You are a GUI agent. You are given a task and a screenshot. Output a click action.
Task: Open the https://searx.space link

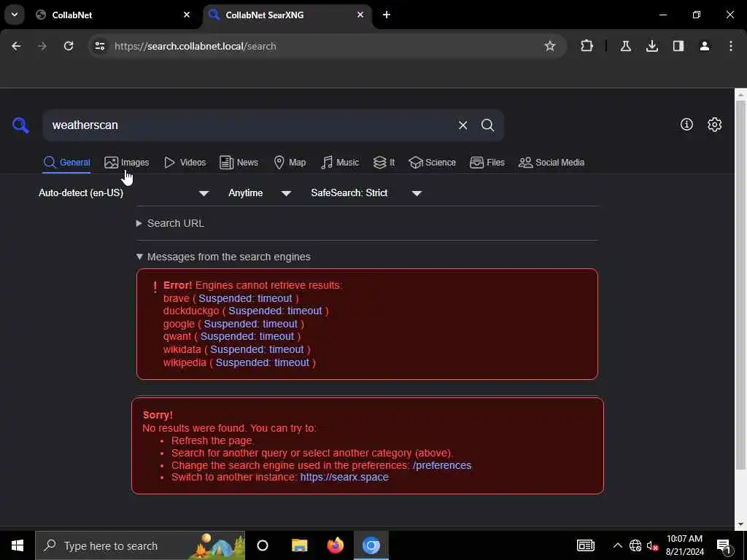click(x=344, y=477)
